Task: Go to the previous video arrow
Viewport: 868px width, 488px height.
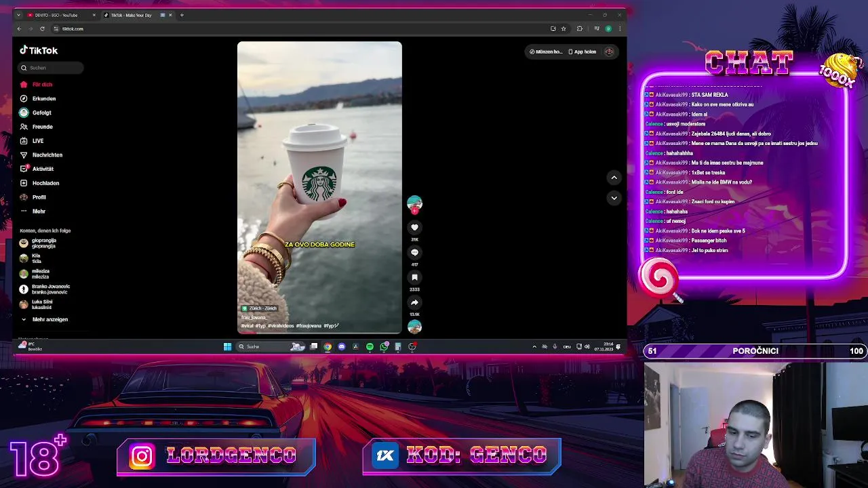Action: tap(614, 178)
